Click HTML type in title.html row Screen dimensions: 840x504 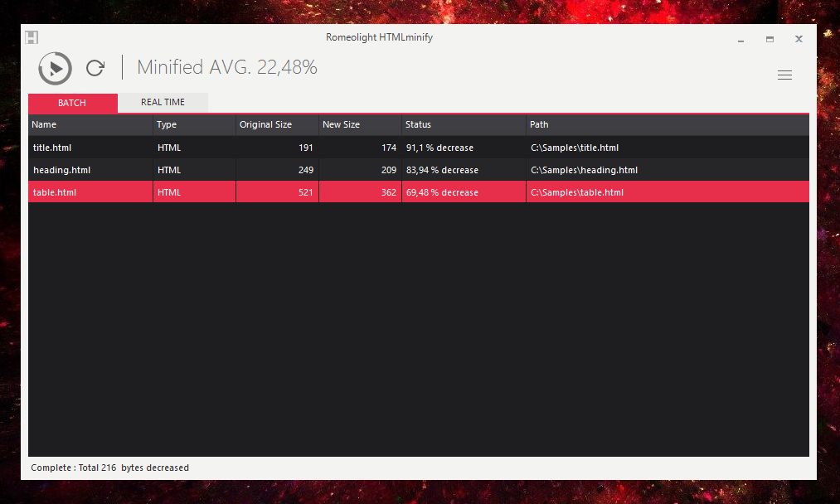tap(169, 148)
